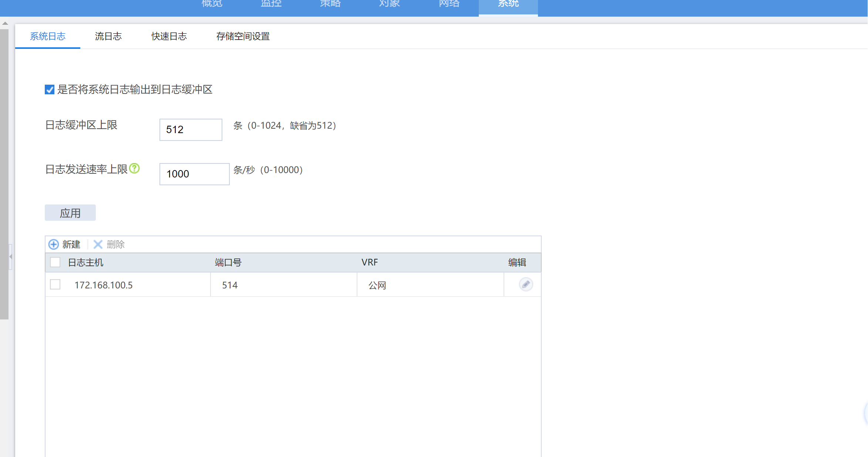The image size is (868, 457).
Task: Switch to the 流日志 tab
Action: click(108, 36)
